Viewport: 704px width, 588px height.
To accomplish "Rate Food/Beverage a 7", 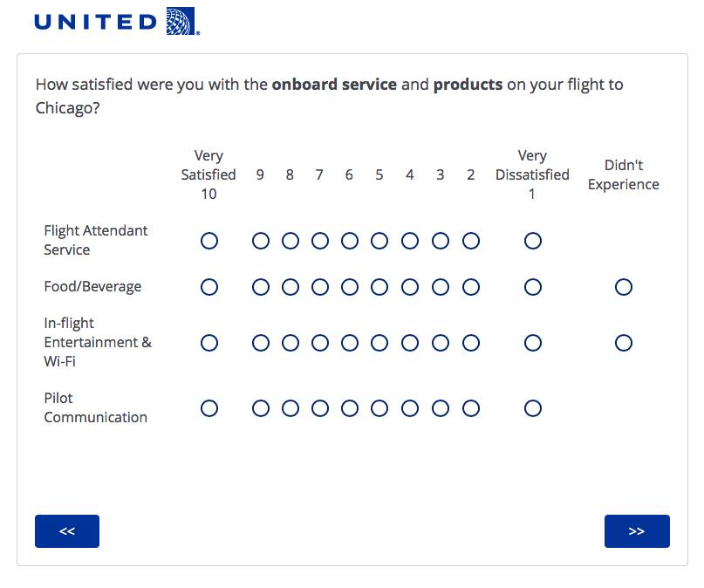I will click(x=320, y=286).
